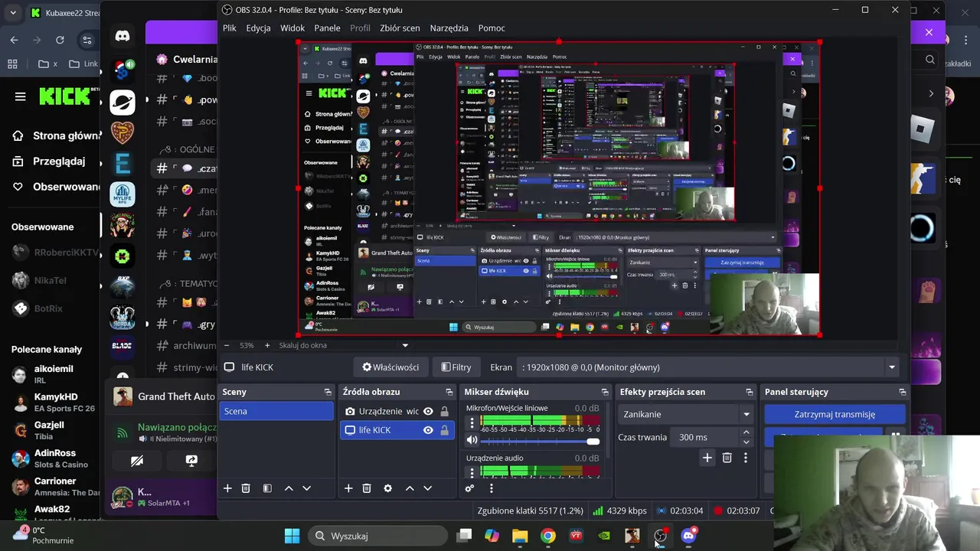Undock the Mikser dźwięku panel
Viewport: 980px width, 551px height.
coord(605,392)
